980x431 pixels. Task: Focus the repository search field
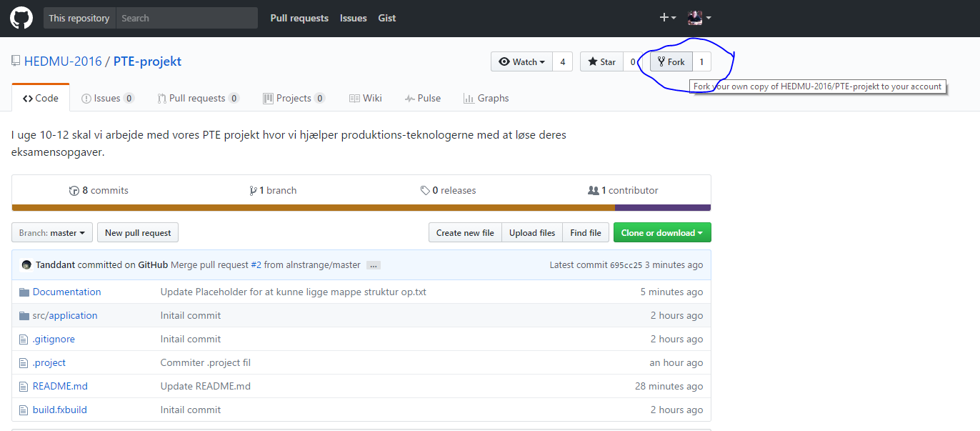click(186, 18)
